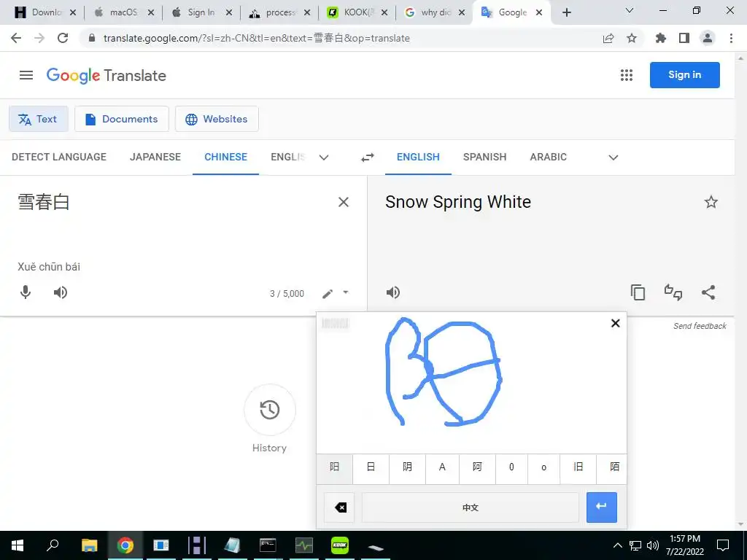Open the Google apps grid
The height and width of the screenshot is (560, 747).
point(627,75)
